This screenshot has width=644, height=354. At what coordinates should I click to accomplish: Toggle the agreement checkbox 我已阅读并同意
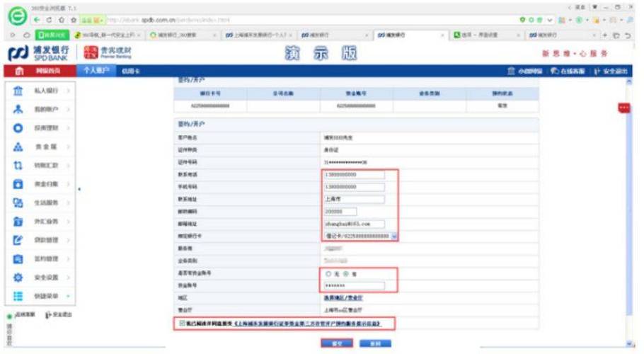[x=183, y=323]
